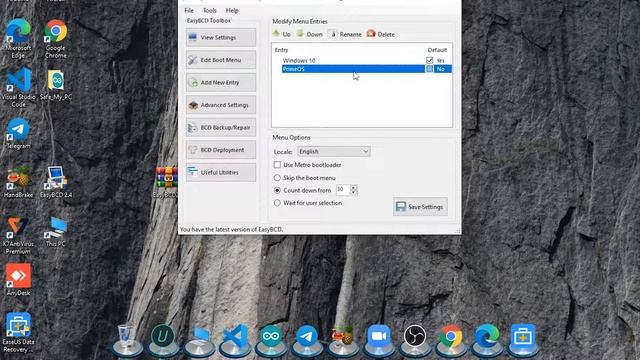Select the This PC desktop icon
Viewport: 640px width, 360px height.
[x=56, y=231]
